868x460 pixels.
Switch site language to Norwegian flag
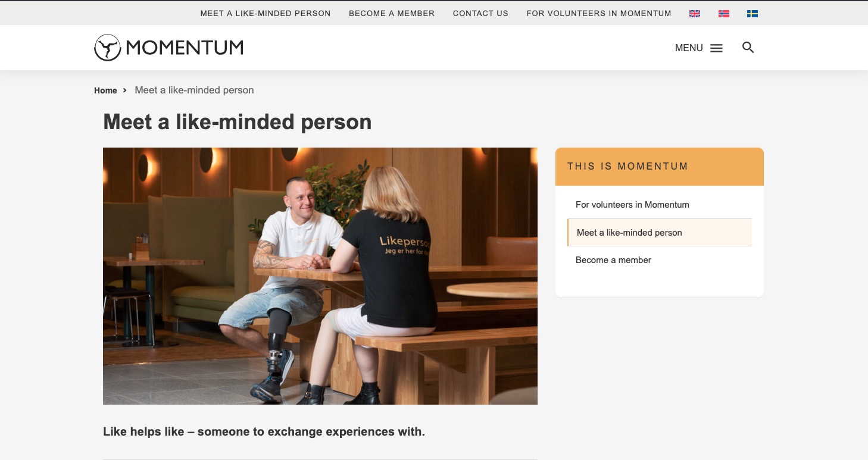point(723,13)
